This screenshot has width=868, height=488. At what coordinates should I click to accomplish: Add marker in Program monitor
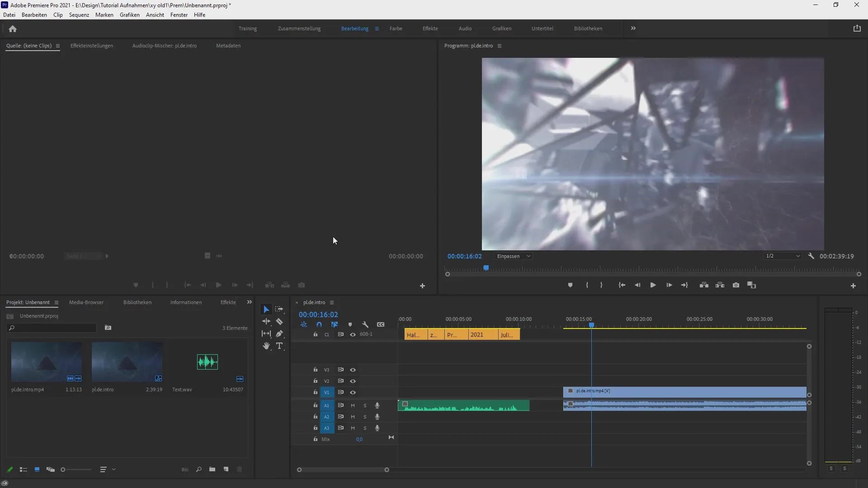coord(570,285)
